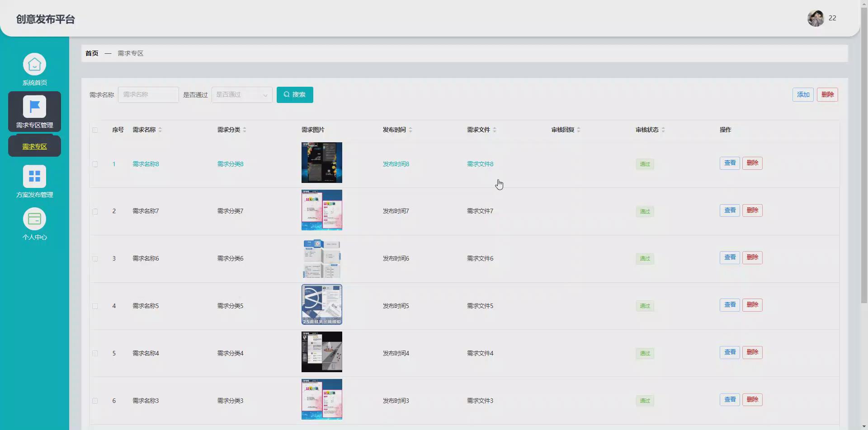The width and height of the screenshot is (868, 430).
Task: Delete the 需求名称8 row
Action: (752, 163)
